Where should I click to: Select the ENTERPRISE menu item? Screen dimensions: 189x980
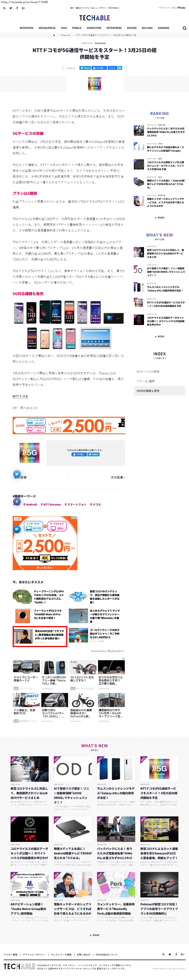pyautogui.click(x=114, y=28)
